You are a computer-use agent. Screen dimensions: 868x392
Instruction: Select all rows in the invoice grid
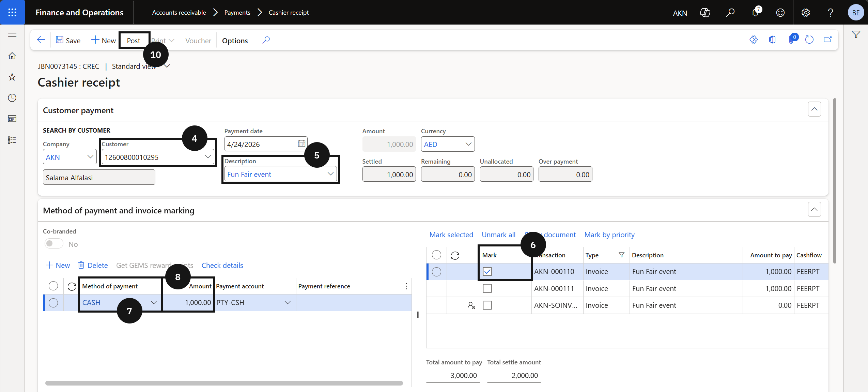tap(436, 255)
